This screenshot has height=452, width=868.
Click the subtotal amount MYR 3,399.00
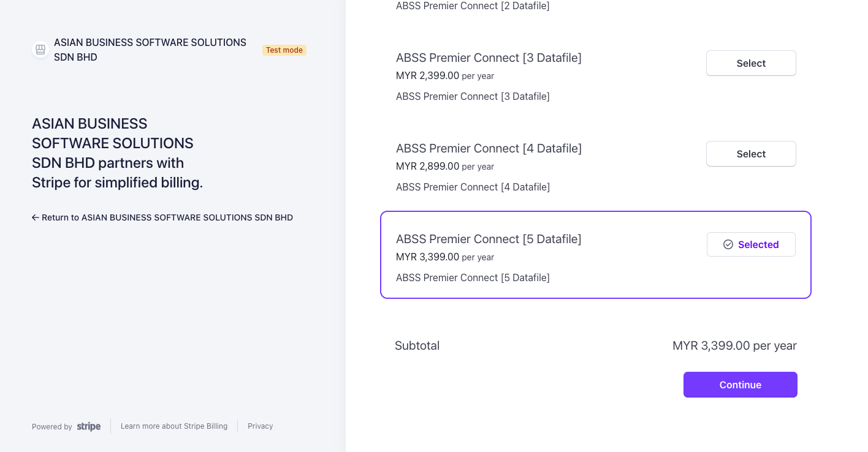734,345
